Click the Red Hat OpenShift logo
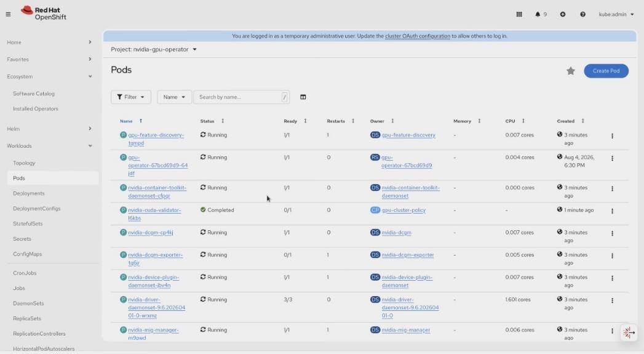The width and height of the screenshot is (644, 354). 43,13
